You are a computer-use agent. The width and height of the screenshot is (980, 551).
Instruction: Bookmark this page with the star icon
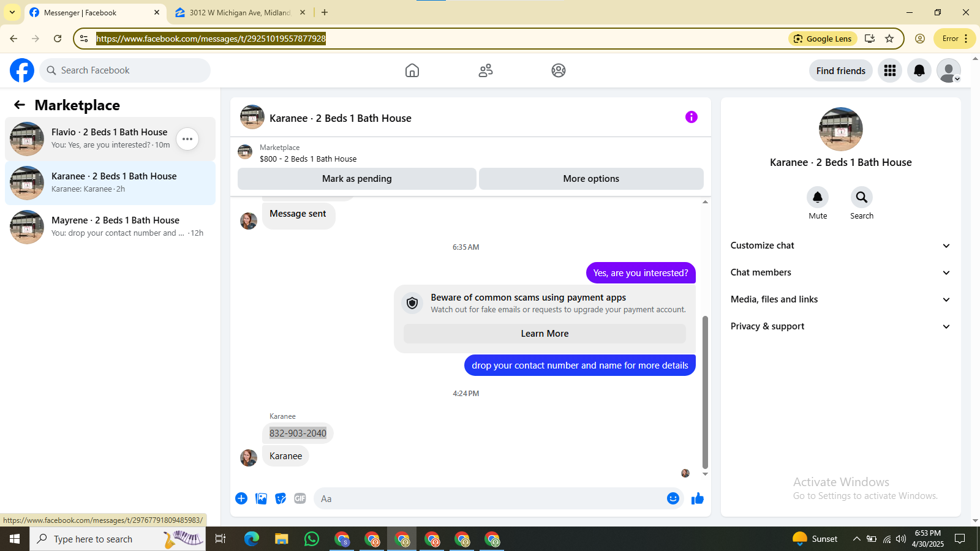click(x=890, y=39)
